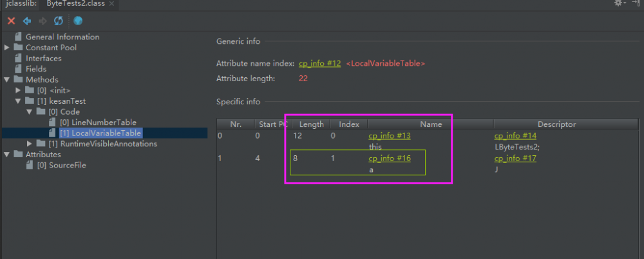Open the cp_info #14 descriptor link
This screenshot has width=644, height=259.
click(x=515, y=136)
